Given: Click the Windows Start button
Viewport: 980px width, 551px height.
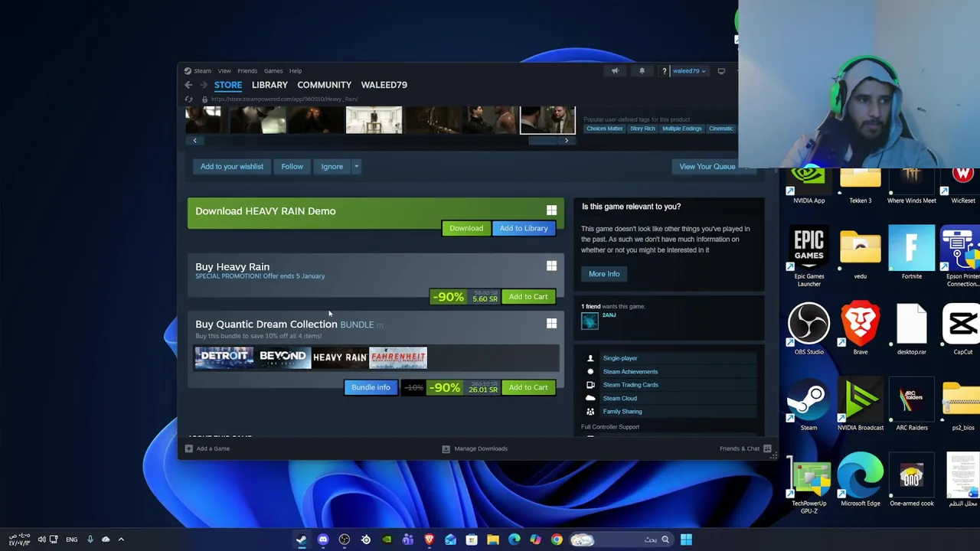Looking at the screenshot, I should pyautogui.click(x=686, y=540).
